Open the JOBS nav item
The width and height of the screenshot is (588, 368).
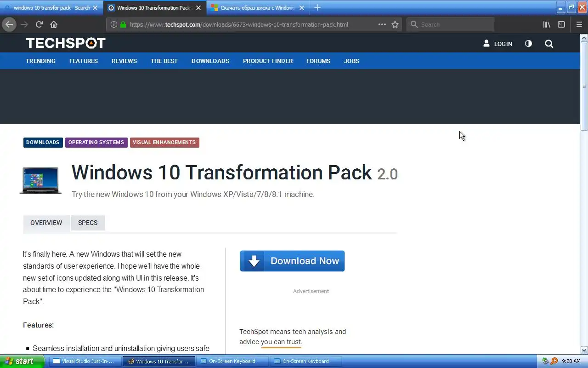click(351, 61)
